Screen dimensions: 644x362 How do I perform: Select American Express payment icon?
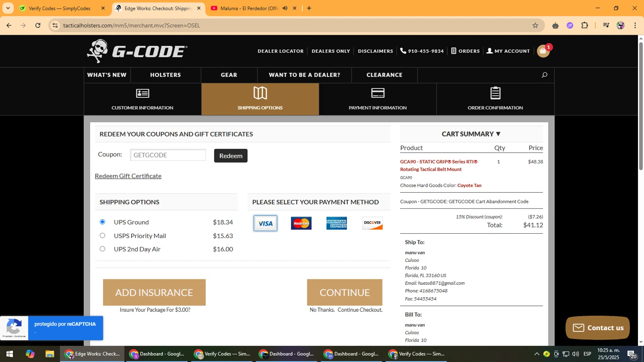337,223
